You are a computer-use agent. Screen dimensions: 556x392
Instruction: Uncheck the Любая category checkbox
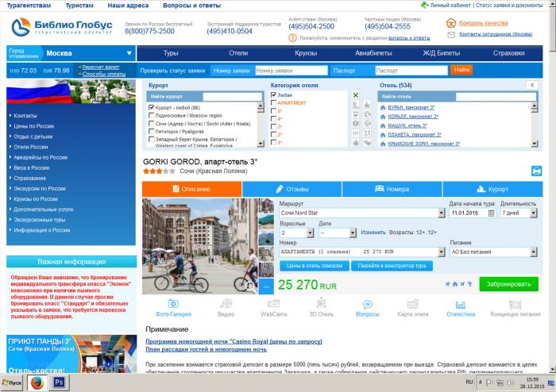pyautogui.click(x=273, y=95)
